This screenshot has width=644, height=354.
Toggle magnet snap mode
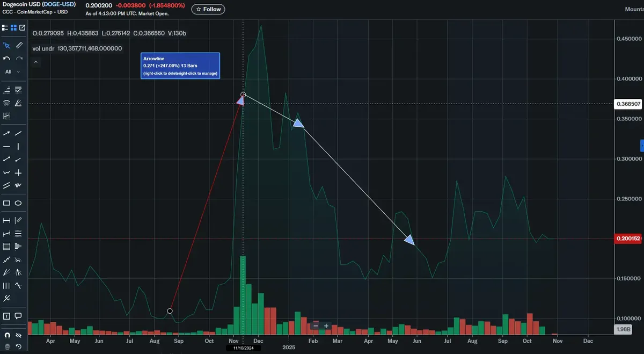(7, 334)
